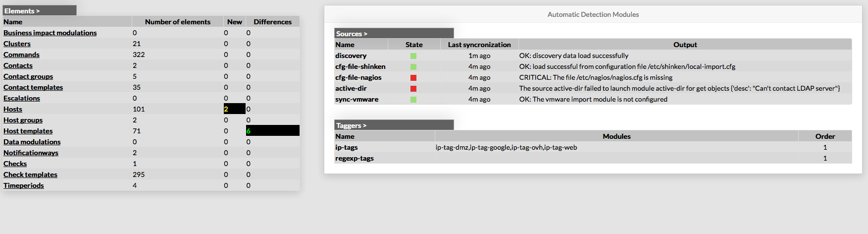Click the red state indicator for active-dir
The height and width of the screenshot is (234, 868).
(413, 89)
